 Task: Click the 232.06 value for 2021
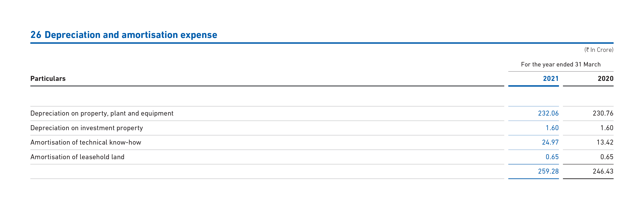[x=548, y=113]
